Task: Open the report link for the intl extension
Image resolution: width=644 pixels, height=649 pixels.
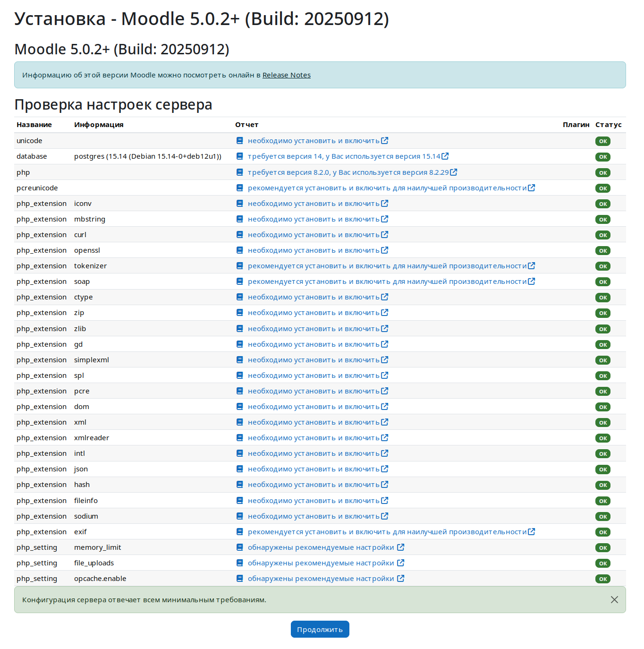Action: [314, 453]
